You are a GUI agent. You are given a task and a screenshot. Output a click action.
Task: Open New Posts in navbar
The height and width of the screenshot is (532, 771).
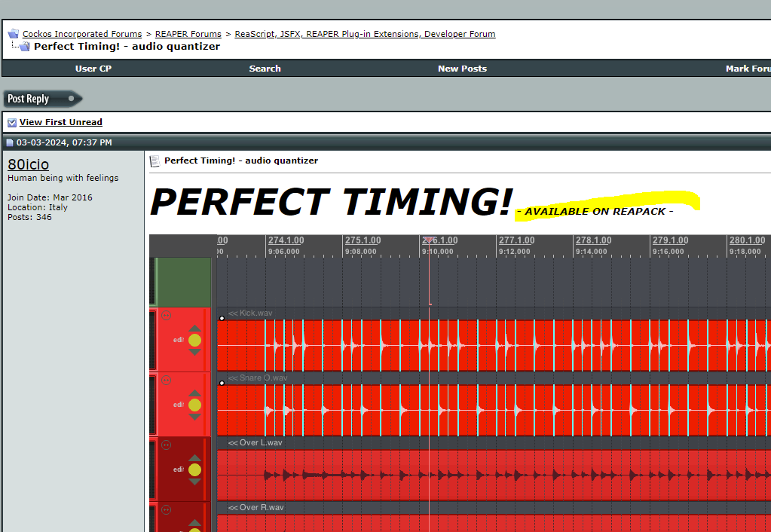click(462, 69)
